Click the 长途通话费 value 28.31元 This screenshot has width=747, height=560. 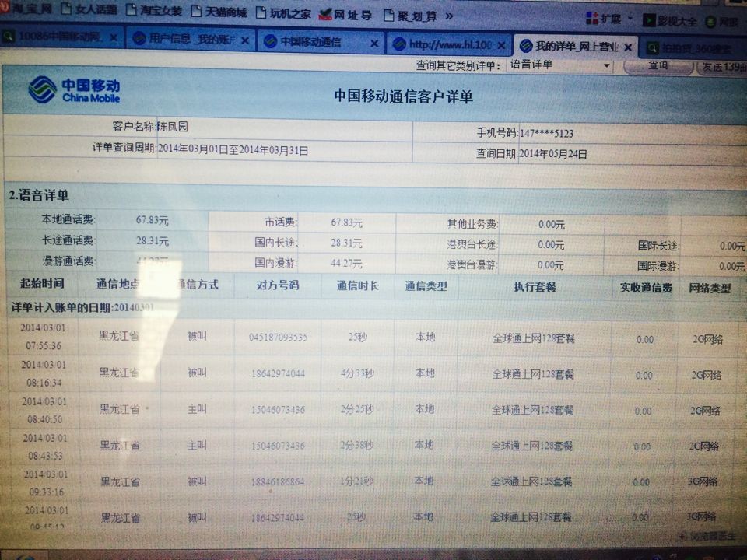click(153, 241)
